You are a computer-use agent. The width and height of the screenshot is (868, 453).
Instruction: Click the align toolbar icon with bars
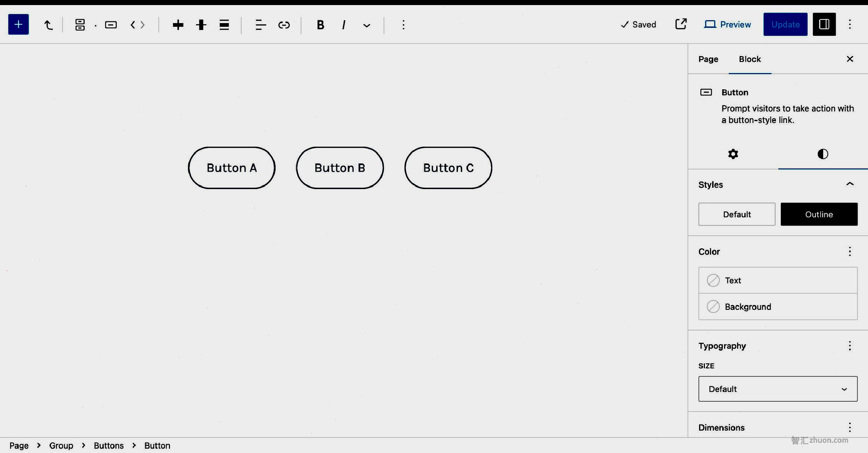[224, 25]
